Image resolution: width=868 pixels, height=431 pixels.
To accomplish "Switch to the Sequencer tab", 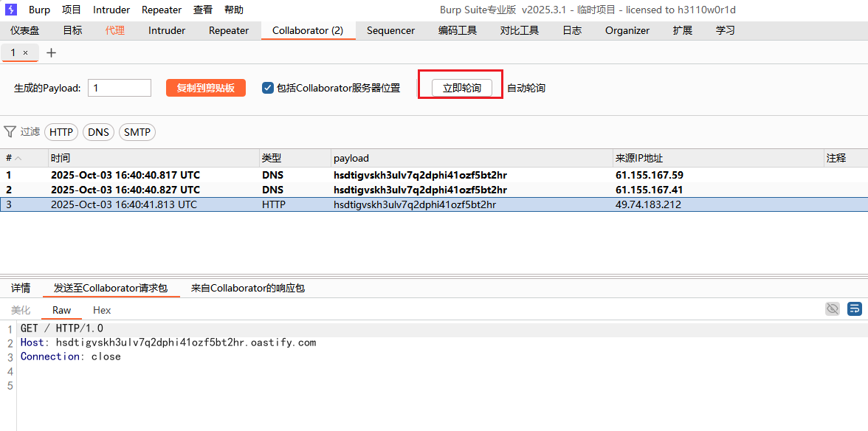I will point(390,30).
